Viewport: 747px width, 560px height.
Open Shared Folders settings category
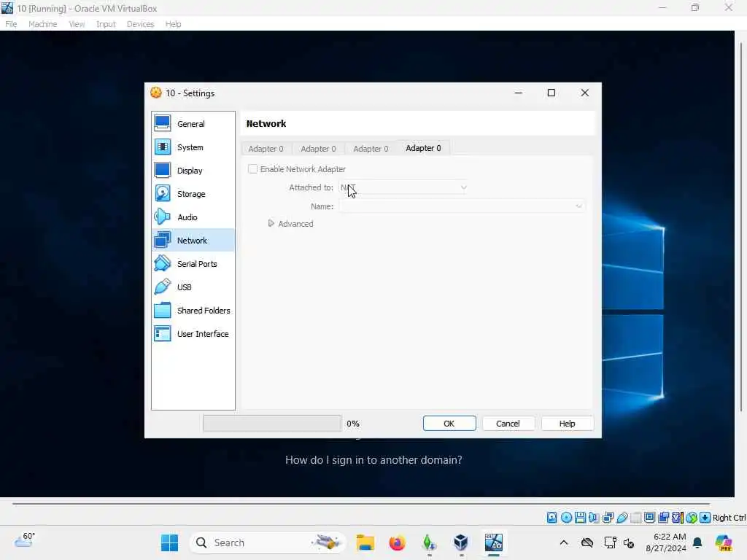point(193,311)
